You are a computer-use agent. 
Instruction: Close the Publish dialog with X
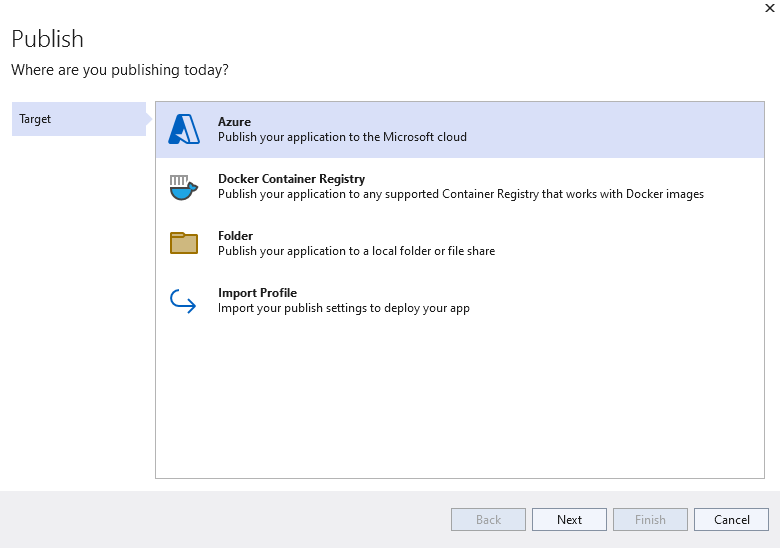click(x=770, y=8)
